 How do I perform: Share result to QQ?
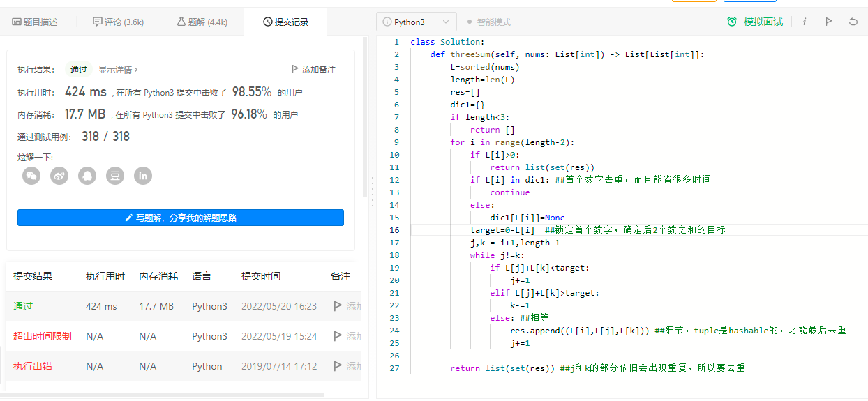click(87, 176)
